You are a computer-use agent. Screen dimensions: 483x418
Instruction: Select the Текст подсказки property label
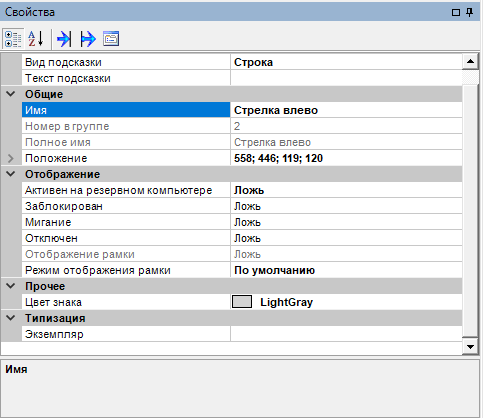[x=68, y=78]
